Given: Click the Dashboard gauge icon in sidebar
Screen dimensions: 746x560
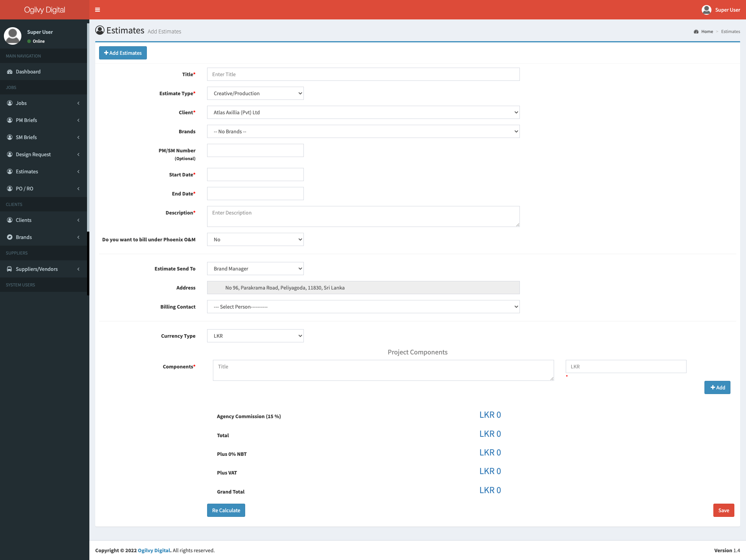Looking at the screenshot, I should tap(10, 72).
